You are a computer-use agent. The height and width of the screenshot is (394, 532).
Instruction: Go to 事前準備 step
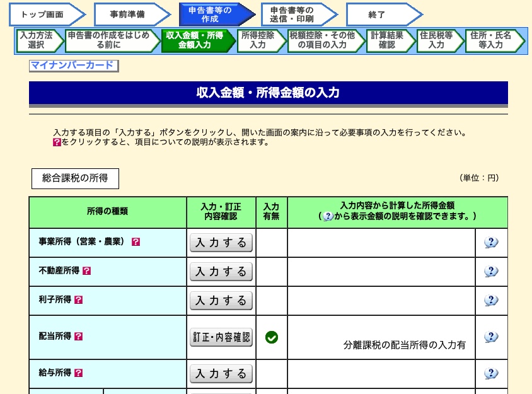pyautogui.click(x=132, y=14)
